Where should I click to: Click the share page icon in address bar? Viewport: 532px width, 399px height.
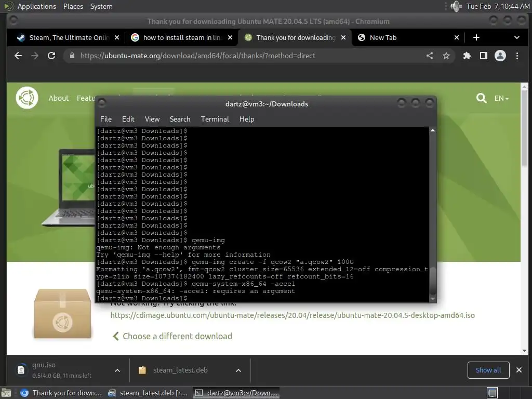click(430, 56)
